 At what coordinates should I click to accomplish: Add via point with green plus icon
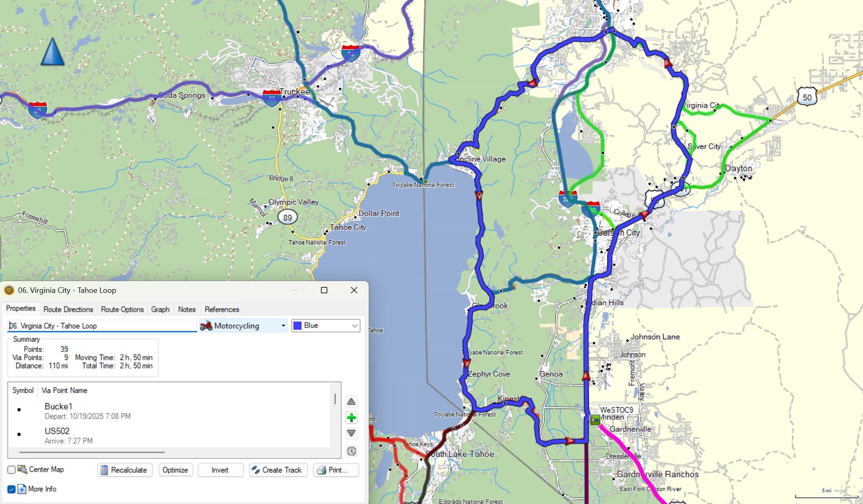pos(351,418)
